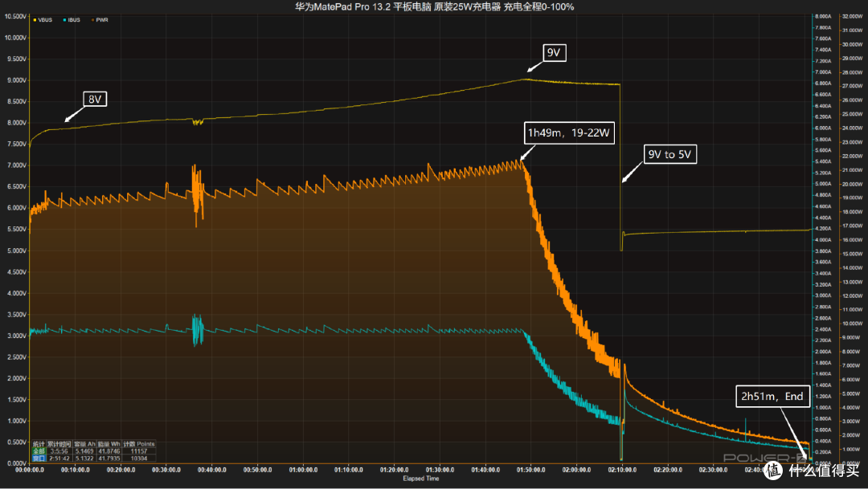Click the 00:30:00.0 time axis tick

pos(166,470)
